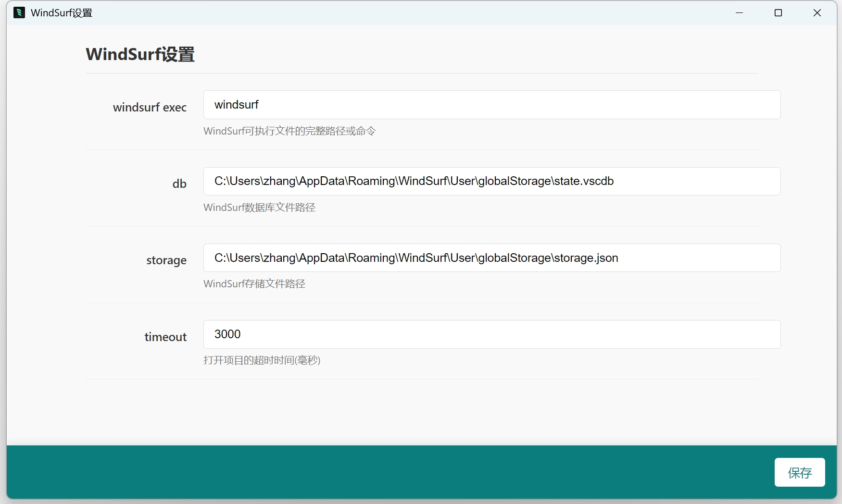This screenshot has width=842, height=504.
Task: Click hint text "WindSurf数据库文件路径"
Action: tap(259, 208)
